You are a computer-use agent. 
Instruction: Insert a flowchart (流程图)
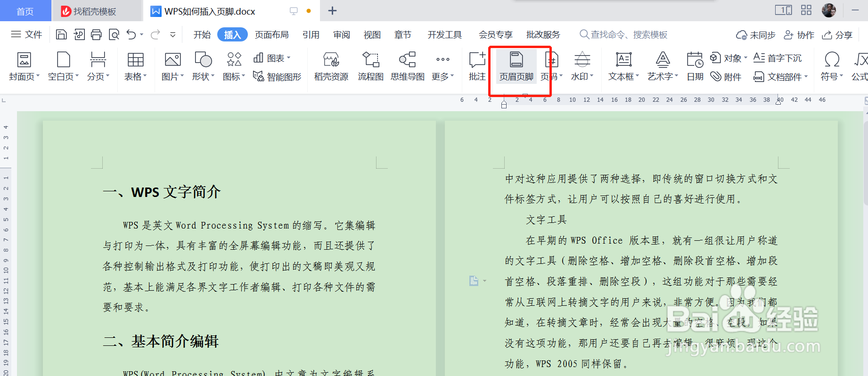tap(371, 66)
